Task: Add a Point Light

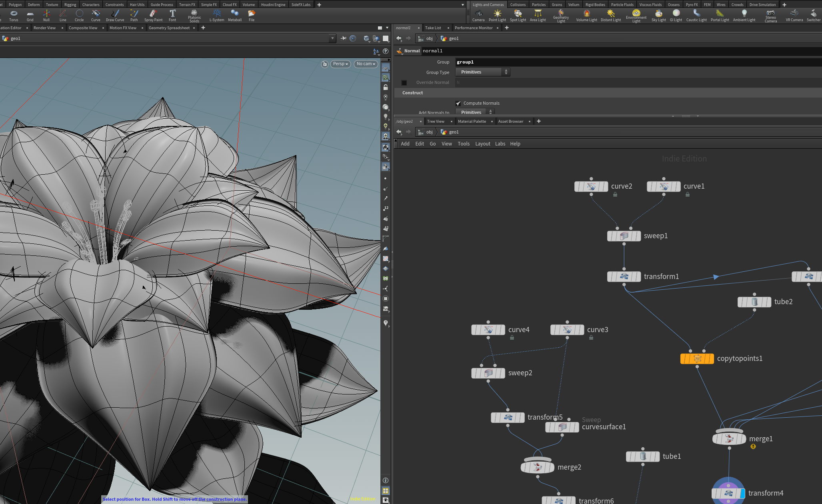Action: (497, 16)
